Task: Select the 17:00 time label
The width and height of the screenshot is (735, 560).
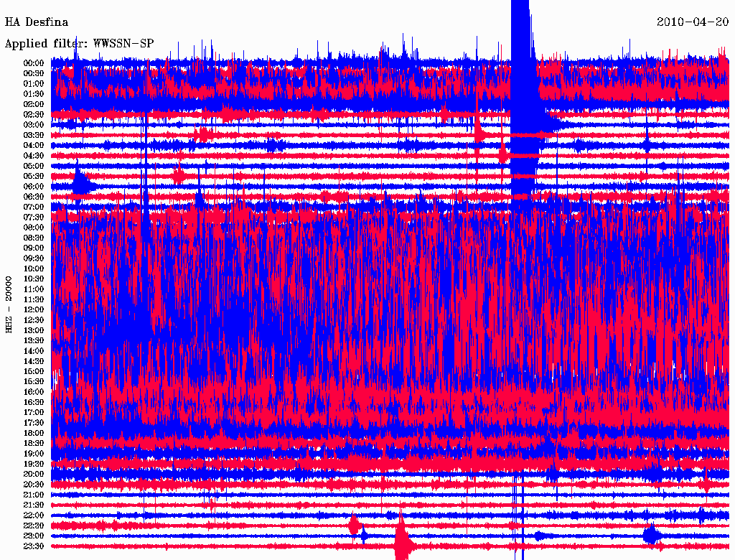Action: [33, 413]
